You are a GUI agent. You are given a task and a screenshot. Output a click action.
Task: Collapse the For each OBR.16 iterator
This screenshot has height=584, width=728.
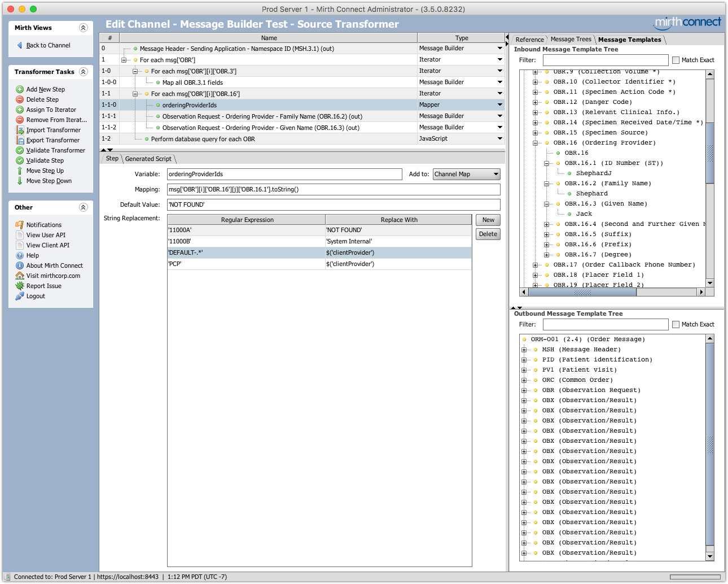(135, 94)
